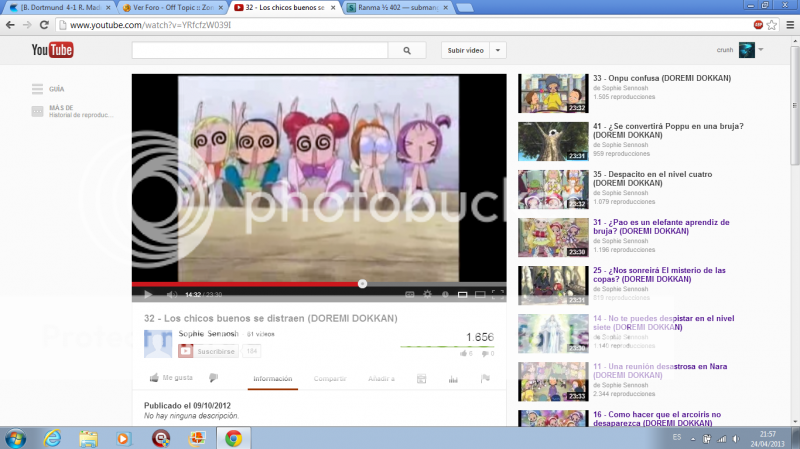The width and height of the screenshot is (800, 449).
Task: Click the video progress bar scrubber
Action: 362,284
